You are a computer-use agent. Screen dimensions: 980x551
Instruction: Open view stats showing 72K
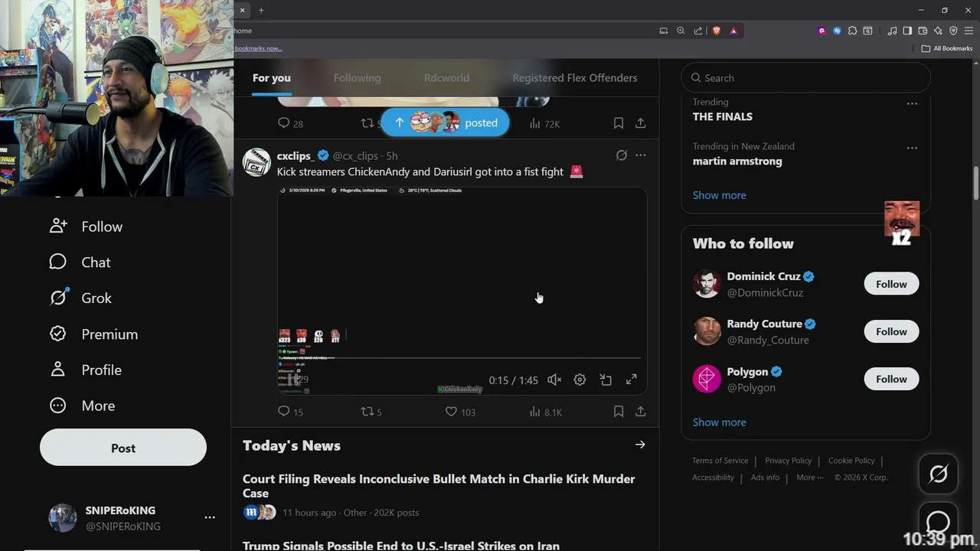pyautogui.click(x=544, y=123)
